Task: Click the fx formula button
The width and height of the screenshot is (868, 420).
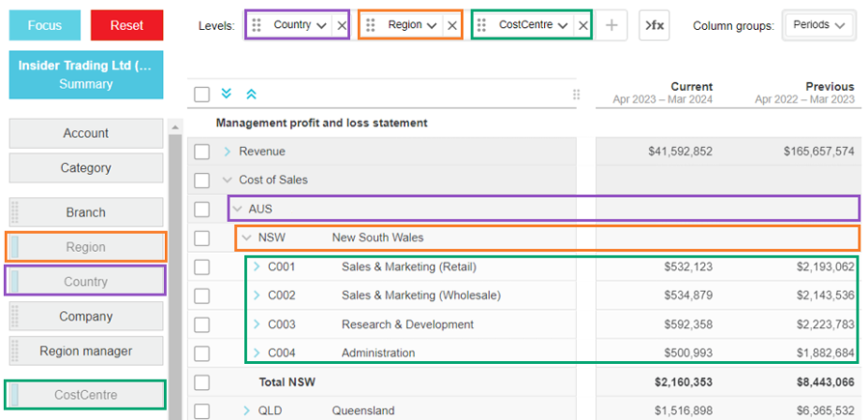Action: tap(654, 25)
